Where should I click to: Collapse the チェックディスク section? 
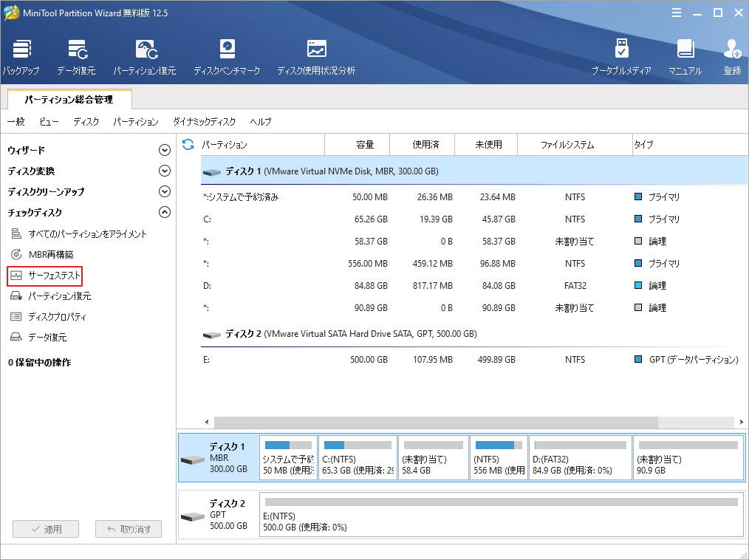(x=164, y=212)
